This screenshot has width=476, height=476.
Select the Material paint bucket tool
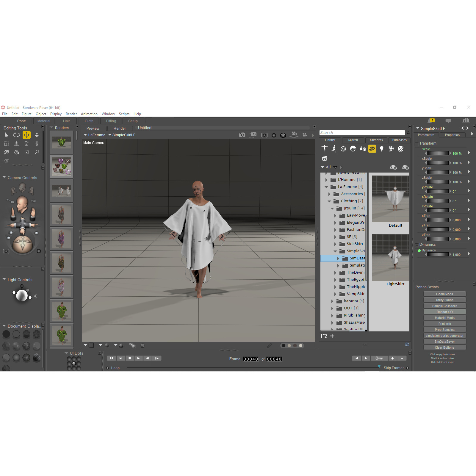[x=17, y=152]
